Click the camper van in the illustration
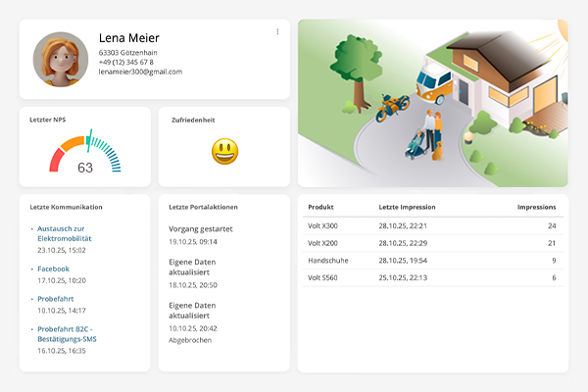This screenshot has width=588, height=392. 431,81
